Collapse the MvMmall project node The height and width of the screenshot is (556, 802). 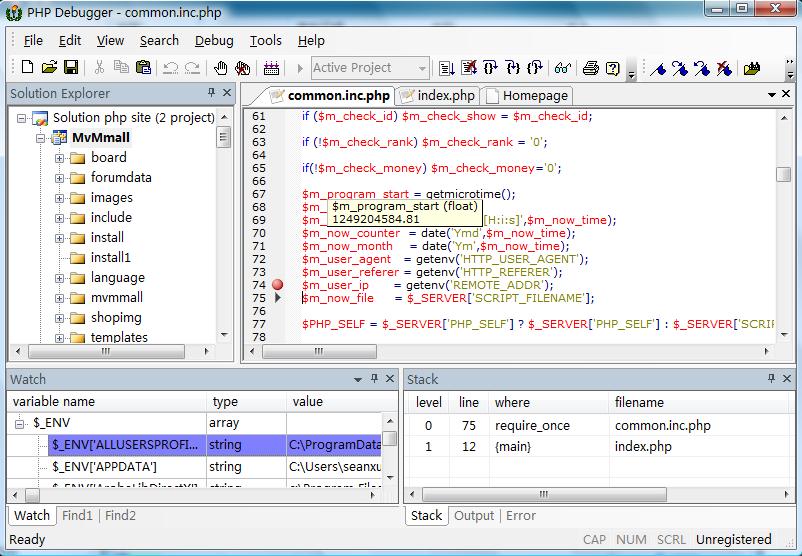tap(40, 138)
